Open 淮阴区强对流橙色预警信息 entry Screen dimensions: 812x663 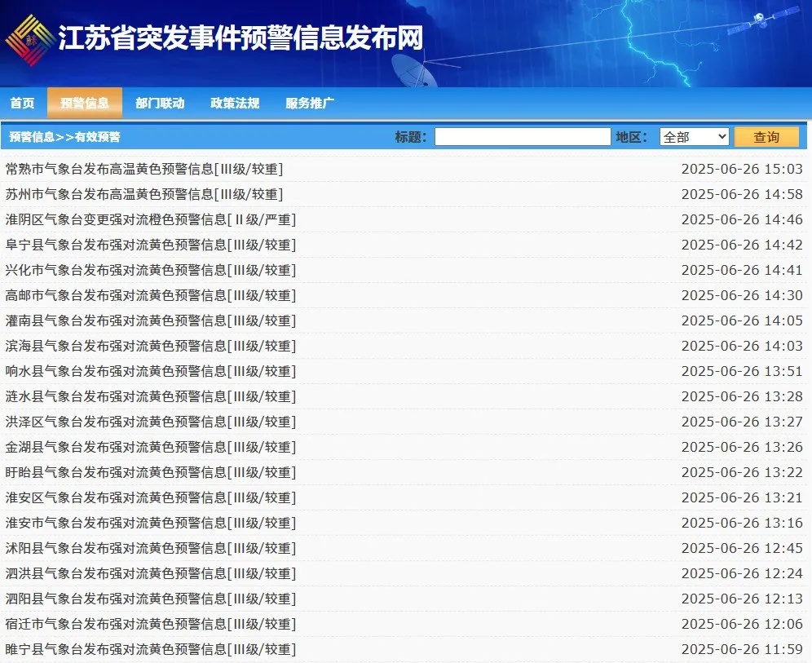pos(151,219)
